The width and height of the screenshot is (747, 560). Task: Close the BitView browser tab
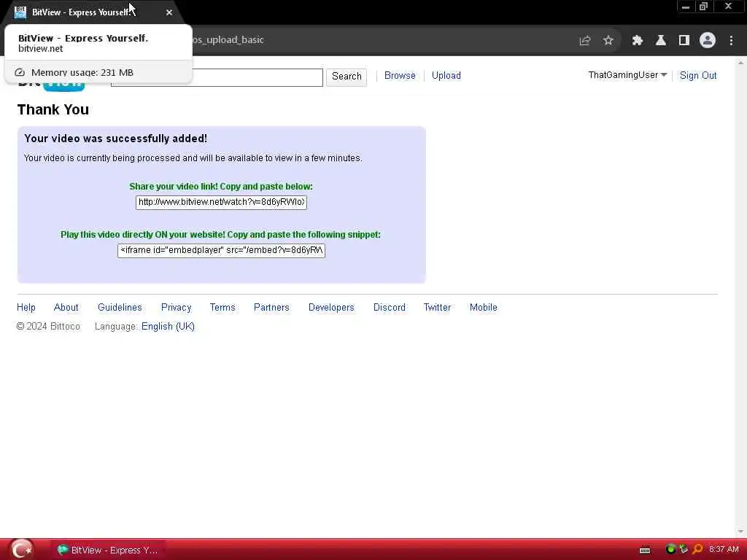pyautogui.click(x=169, y=12)
